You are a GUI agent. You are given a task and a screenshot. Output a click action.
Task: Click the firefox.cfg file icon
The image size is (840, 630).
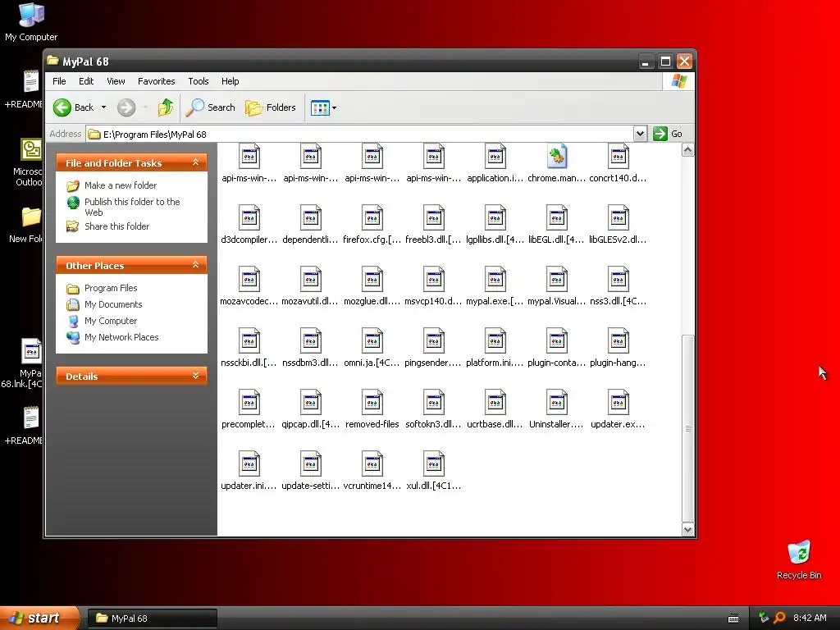(372, 218)
